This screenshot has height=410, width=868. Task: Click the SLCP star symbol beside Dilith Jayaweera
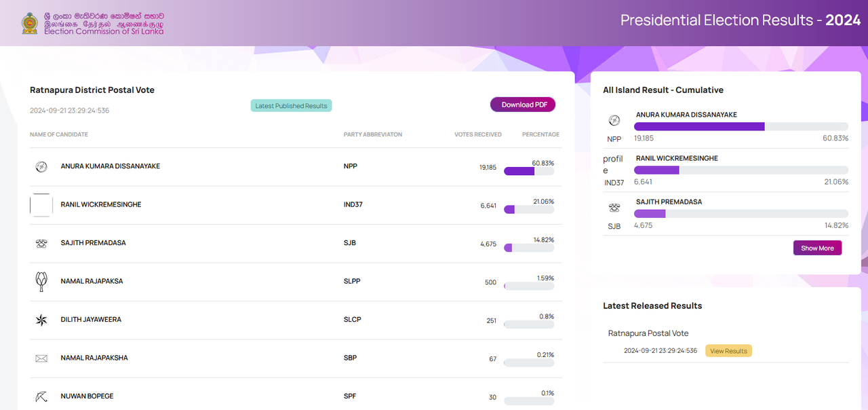point(41,320)
